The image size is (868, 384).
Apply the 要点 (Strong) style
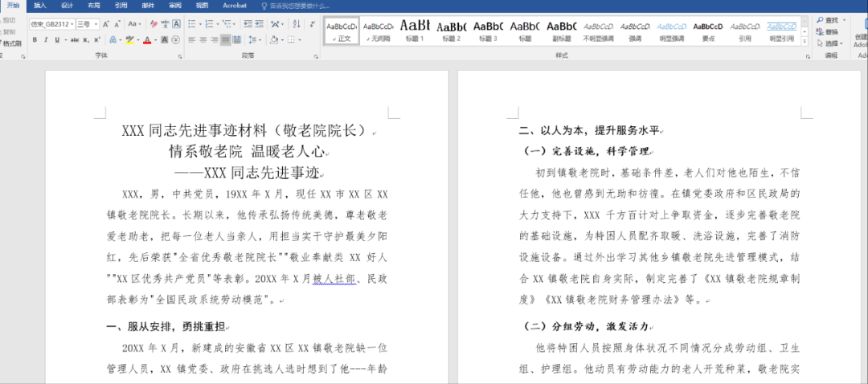tap(708, 31)
